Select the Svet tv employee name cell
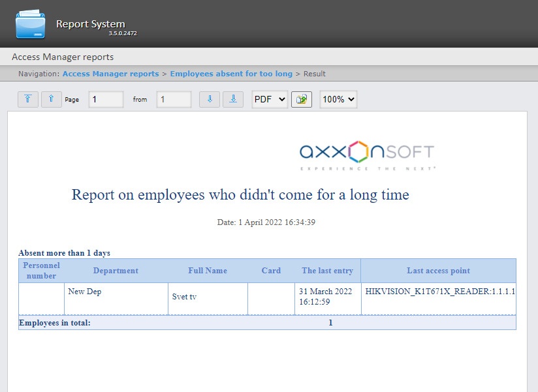The width and height of the screenshot is (538, 392). pos(185,297)
